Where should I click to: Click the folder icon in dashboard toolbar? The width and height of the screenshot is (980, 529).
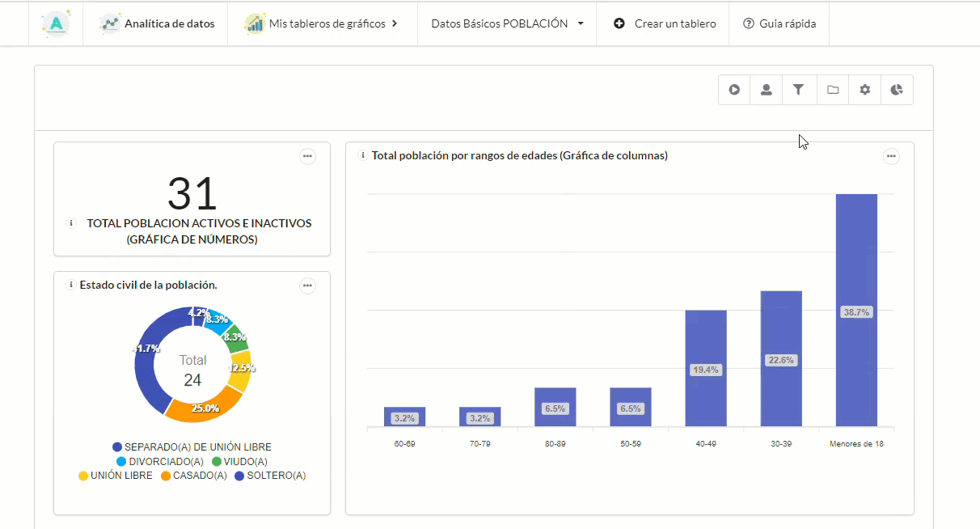coord(832,90)
